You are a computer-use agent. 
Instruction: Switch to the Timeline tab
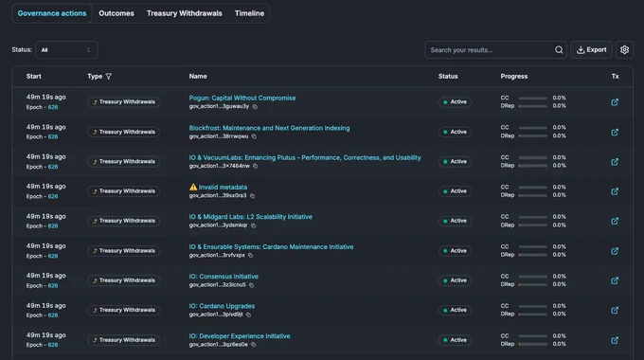(x=249, y=13)
